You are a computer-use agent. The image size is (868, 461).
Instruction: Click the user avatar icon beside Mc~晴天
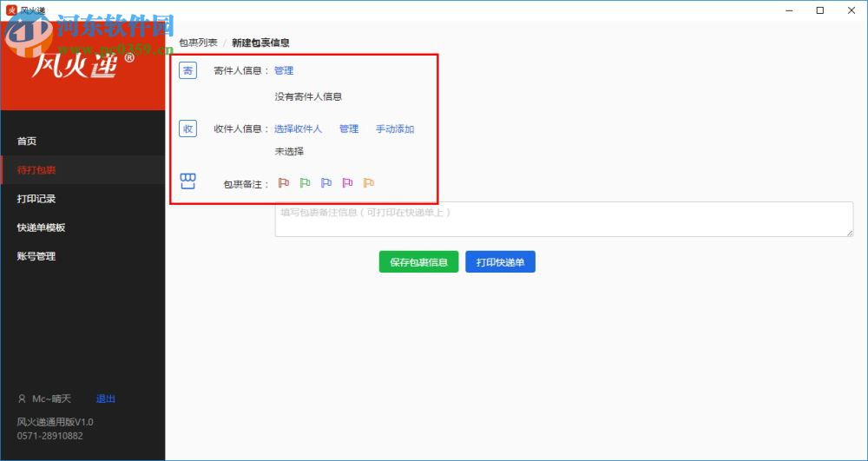23,399
